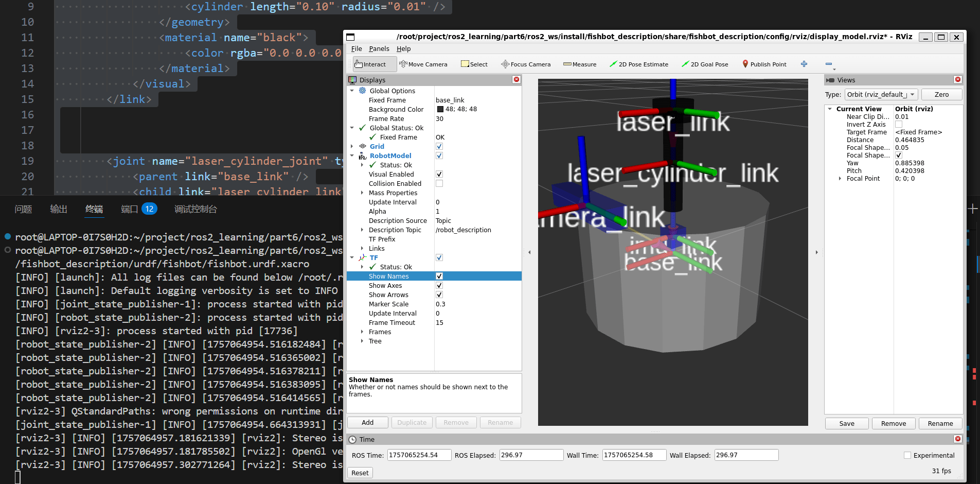Choose the Select tool in toolbar

click(x=474, y=64)
